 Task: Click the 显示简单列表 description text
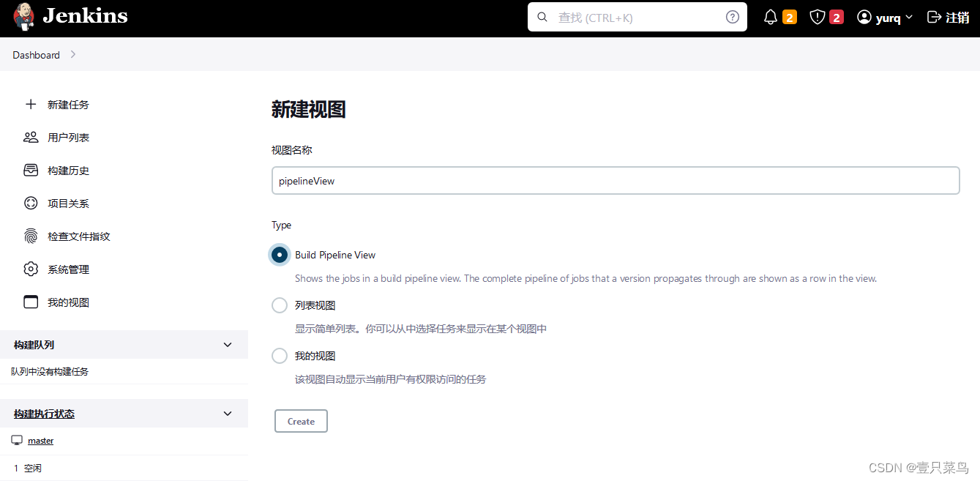[x=421, y=329]
